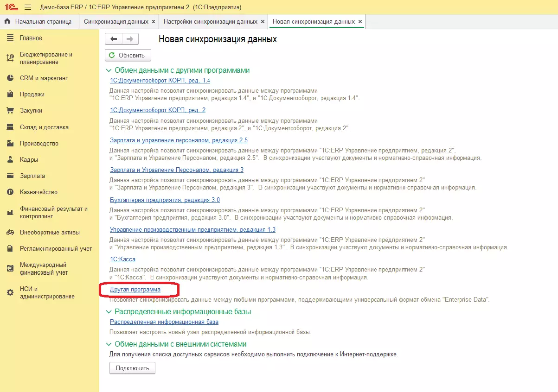Viewport: 558px width, 392px height.
Task: Click the Продажи bag icon
Action: pyautogui.click(x=10, y=95)
